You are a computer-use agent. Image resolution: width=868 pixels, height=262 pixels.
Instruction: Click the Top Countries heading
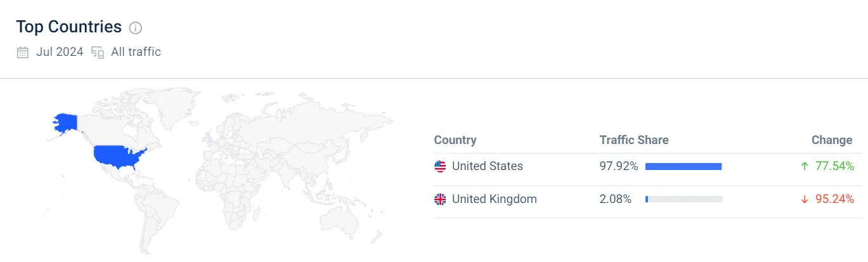pos(68,27)
